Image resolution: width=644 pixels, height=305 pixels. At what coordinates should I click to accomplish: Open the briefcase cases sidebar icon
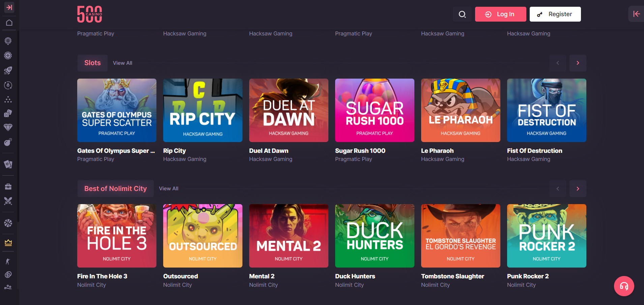pyautogui.click(x=8, y=187)
